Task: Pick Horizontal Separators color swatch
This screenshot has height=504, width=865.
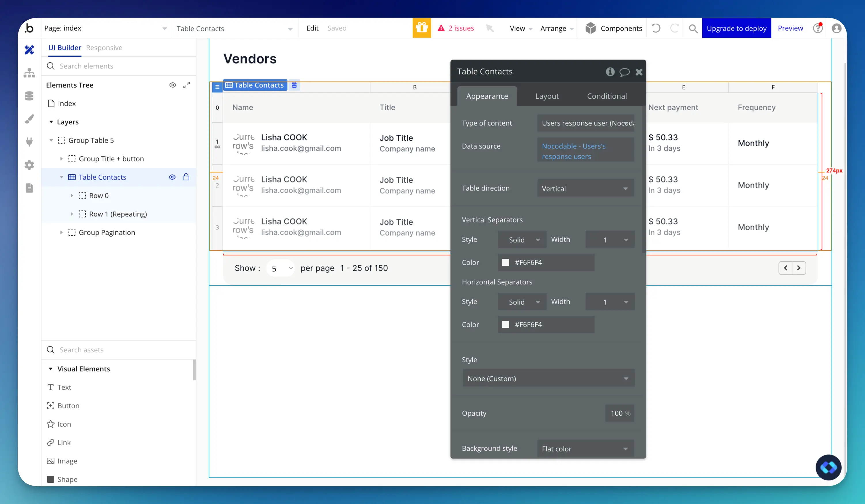Action: (506, 325)
